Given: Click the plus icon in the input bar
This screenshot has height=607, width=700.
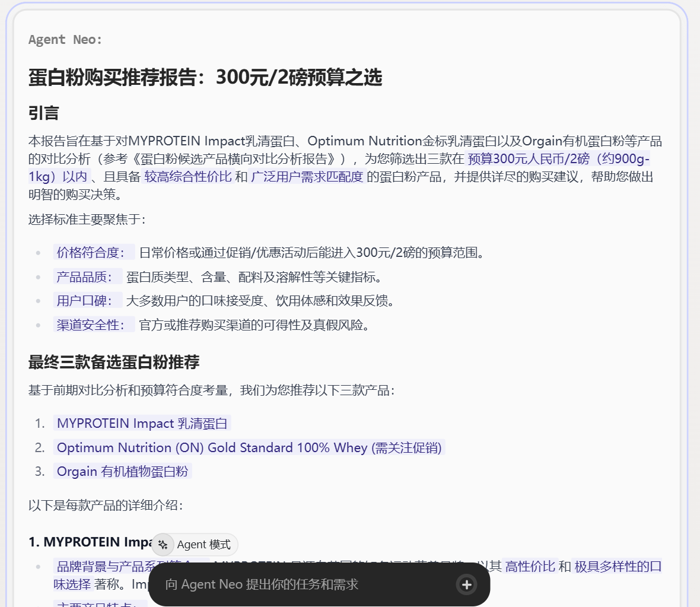Looking at the screenshot, I should coord(466,584).
